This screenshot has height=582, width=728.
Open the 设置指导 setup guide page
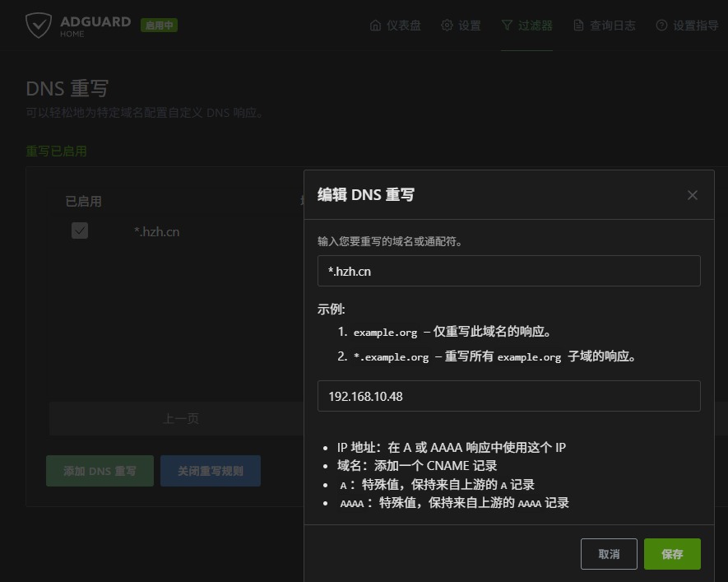click(695, 26)
